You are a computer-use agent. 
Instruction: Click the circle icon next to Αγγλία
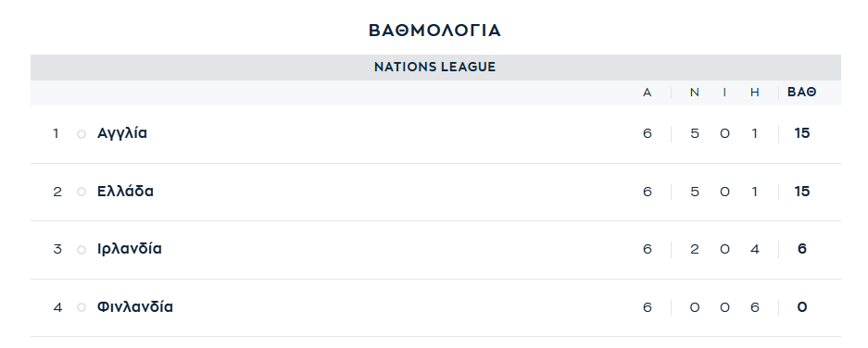tap(82, 134)
